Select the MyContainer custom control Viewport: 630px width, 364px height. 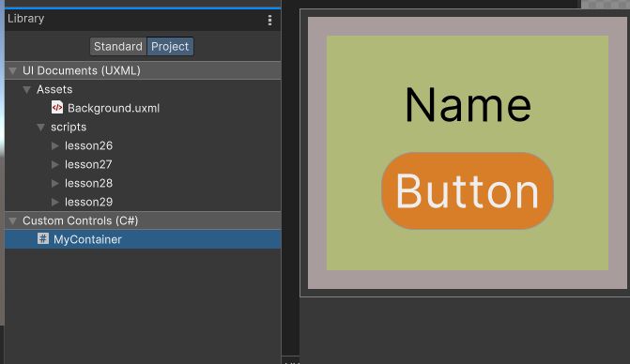click(143, 239)
